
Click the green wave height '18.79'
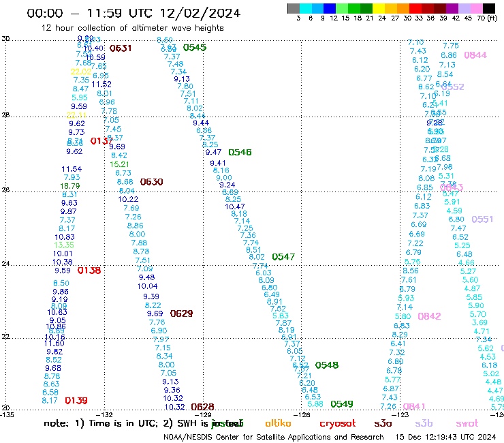70,186
